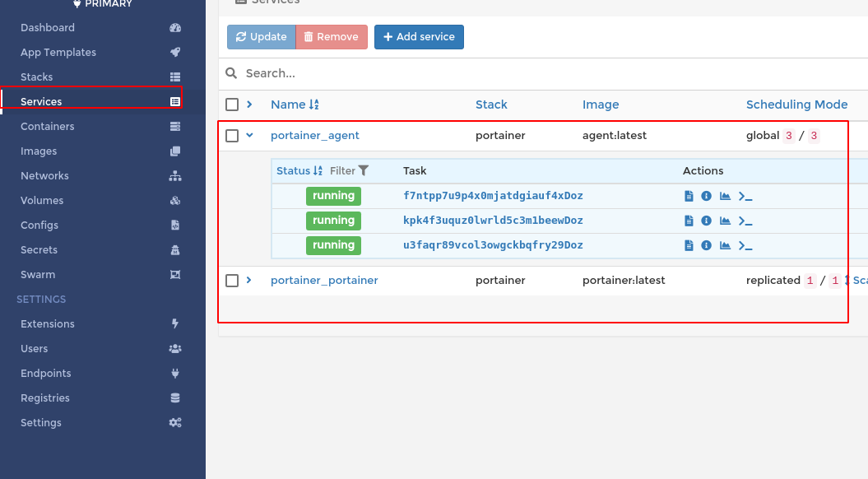Click the Endpoints plug icon
Image resolution: width=868 pixels, height=479 pixels.
coord(175,373)
